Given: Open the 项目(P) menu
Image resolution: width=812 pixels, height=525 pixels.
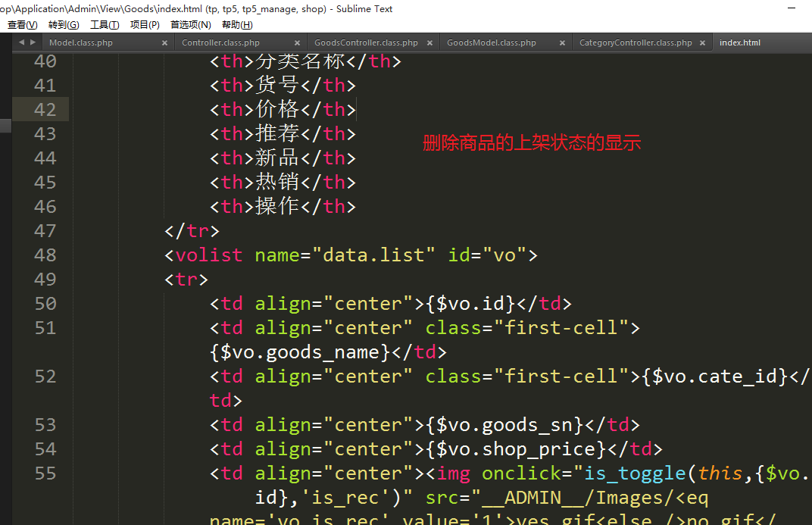Looking at the screenshot, I should coord(145,25).
